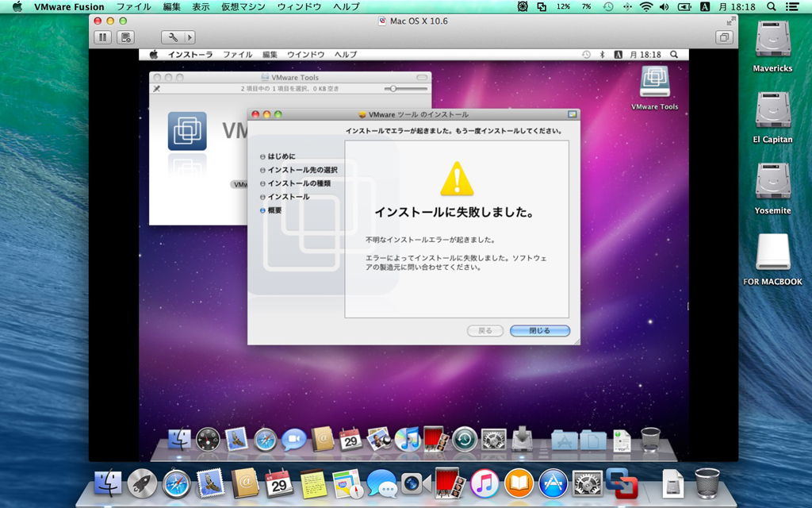Open the host ウィンドウ menu
The height and width of the screenshot is (508, 812).
coord(299,6)
